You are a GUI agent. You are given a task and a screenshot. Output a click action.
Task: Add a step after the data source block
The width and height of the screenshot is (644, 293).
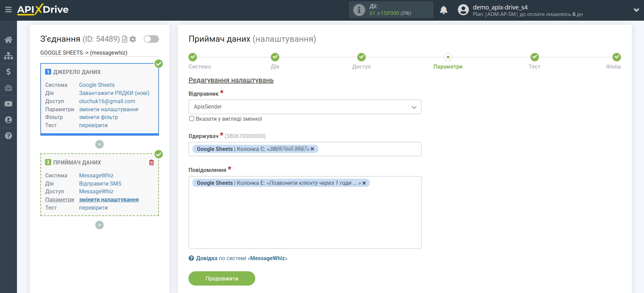(99, 144)
